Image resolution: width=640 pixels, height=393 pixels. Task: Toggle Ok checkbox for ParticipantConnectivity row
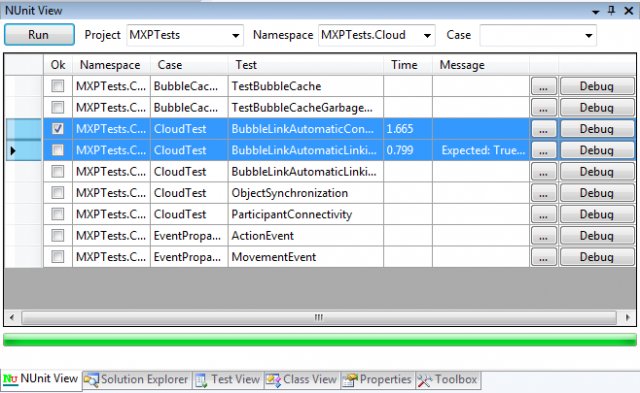point(58,214)
